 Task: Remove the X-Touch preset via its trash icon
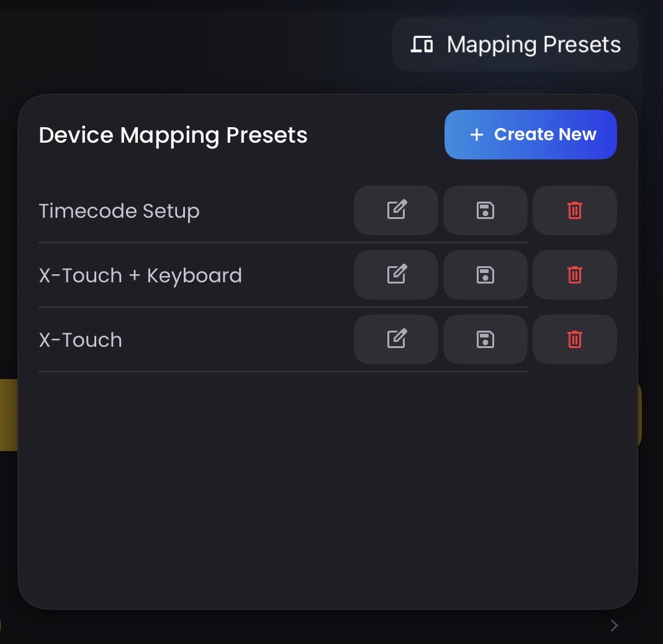[x=574, y=339]
